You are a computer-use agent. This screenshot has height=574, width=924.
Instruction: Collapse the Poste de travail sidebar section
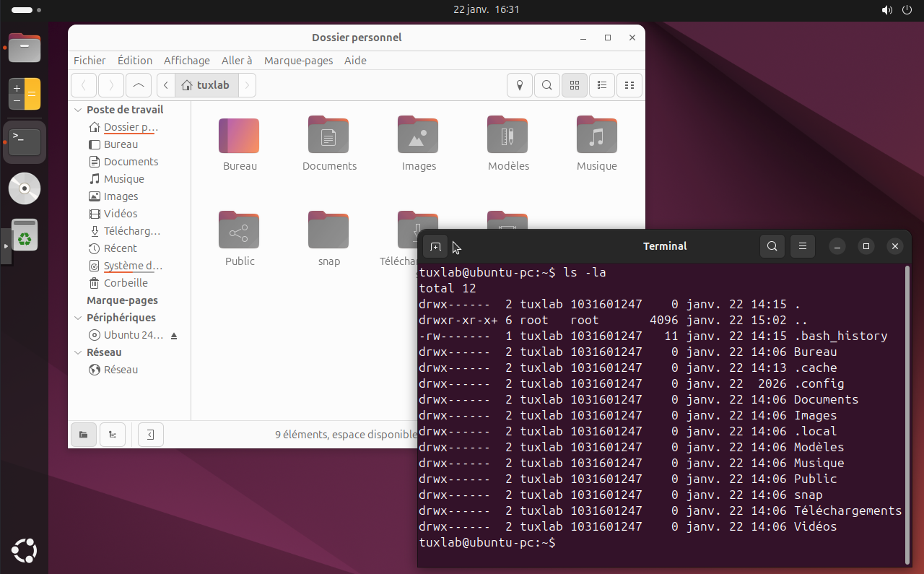(x=79, y=110)
